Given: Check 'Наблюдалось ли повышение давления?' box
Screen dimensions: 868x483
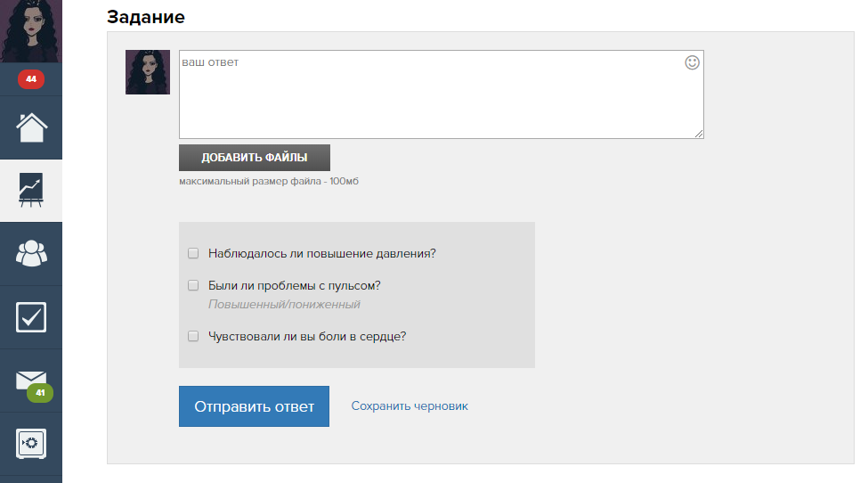Looking at the screenshot, I should (193, 253).
